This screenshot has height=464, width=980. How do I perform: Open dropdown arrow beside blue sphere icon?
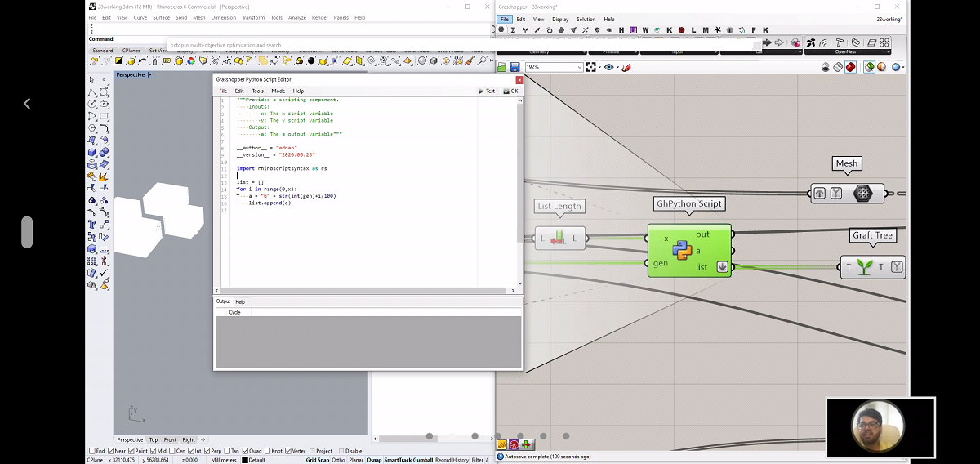pos(903,67)
